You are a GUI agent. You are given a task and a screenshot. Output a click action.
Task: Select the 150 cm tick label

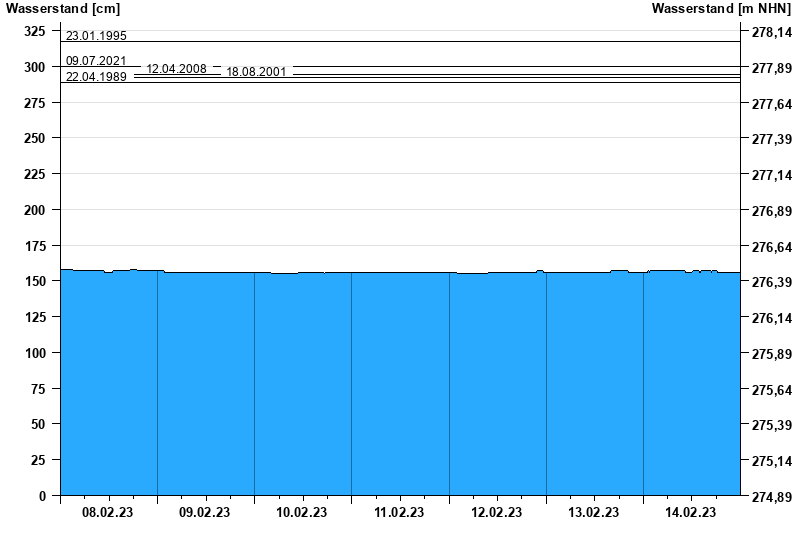click(34, 281)
